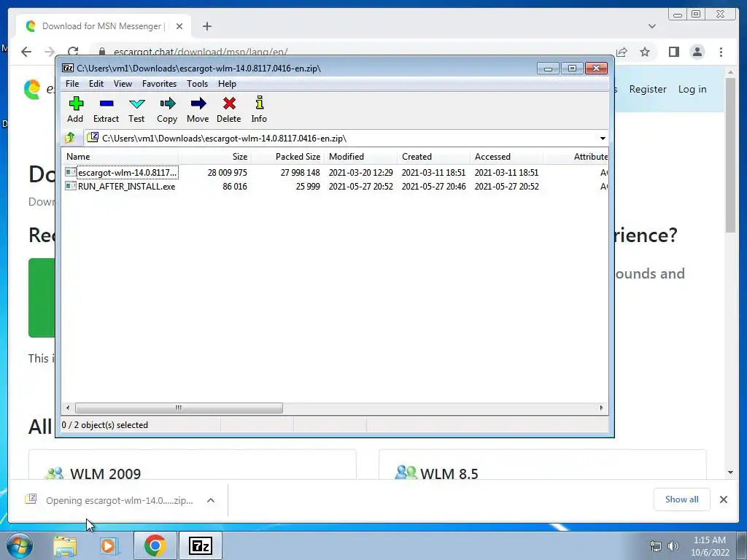Click the WLM 8.5 card heading
Image resolution: width=747 pixels, height=560 pixels.
tap(449, 474)
